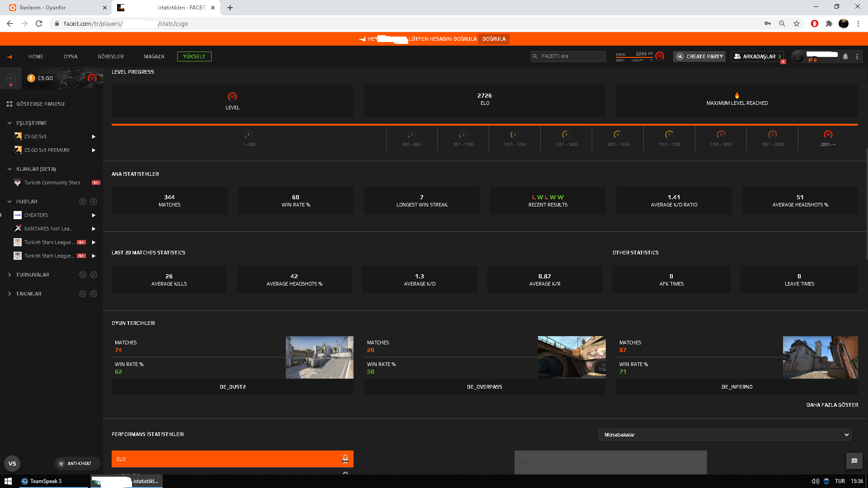This screenshot has width=868, height=488.
Task: Click the browser reload icon
Action: pos(39,23)
